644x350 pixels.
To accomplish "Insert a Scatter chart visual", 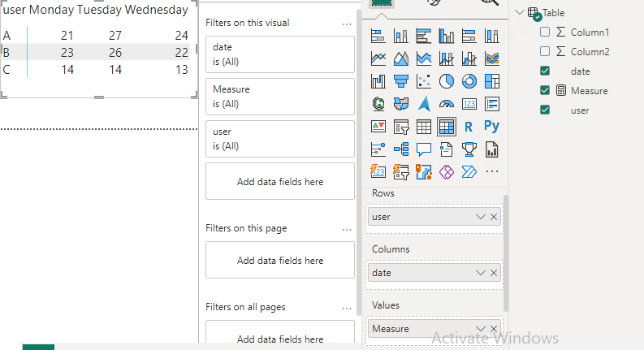I will [423, 81].
